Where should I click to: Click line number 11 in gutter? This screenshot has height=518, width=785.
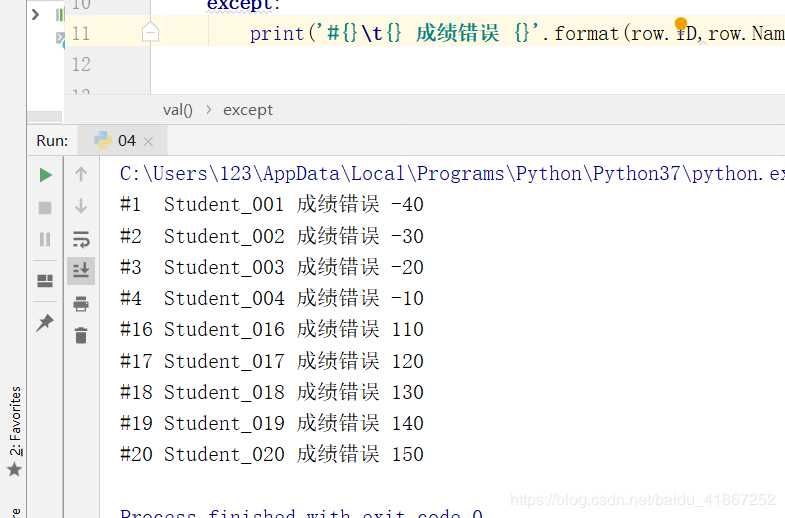click(81, 34)
